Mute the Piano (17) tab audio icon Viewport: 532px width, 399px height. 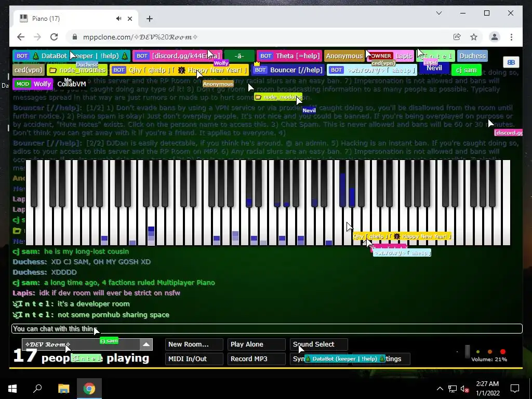(118, 19)
